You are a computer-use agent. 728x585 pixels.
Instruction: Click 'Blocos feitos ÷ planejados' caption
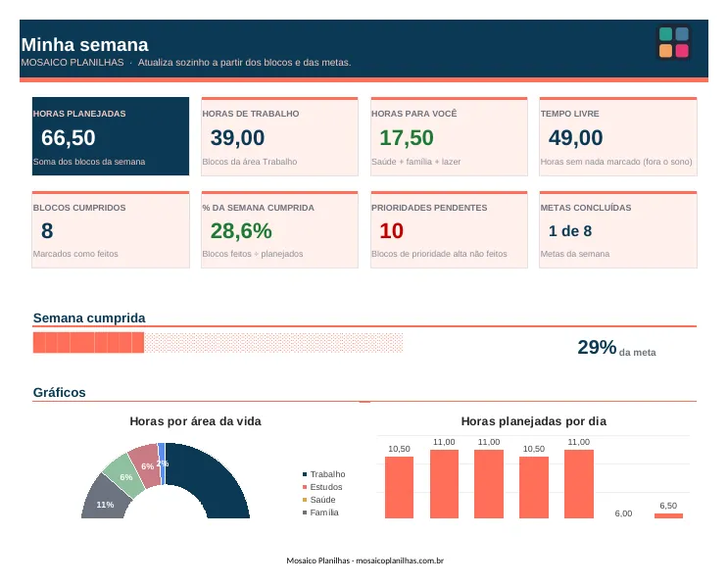click(x=253, y=254)
